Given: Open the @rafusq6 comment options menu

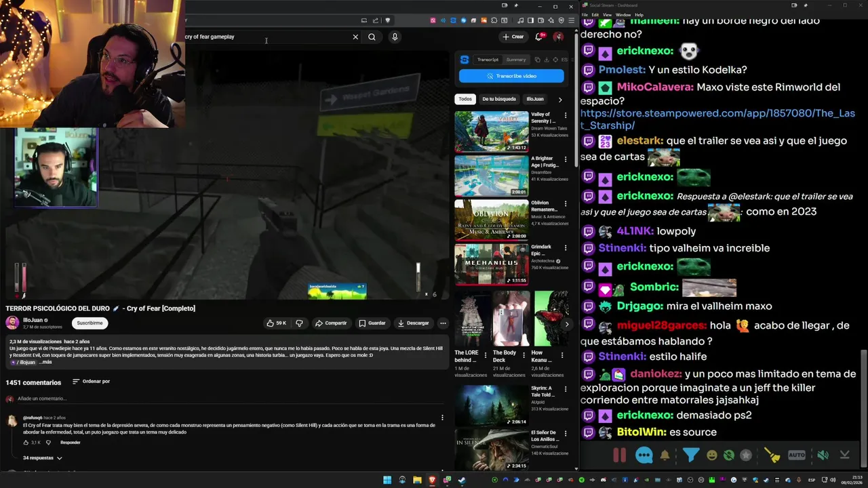Looking at the screenshot, I should [x=442, y=418].
